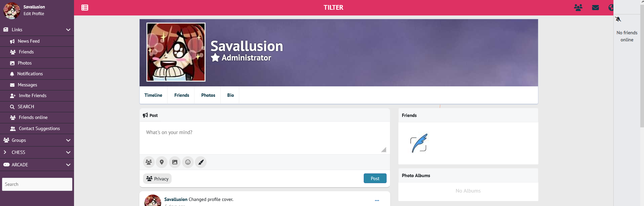This screenshot has width=644, height=206.
Task: Switch to the Bio profile tab
Action: point(230,95)
